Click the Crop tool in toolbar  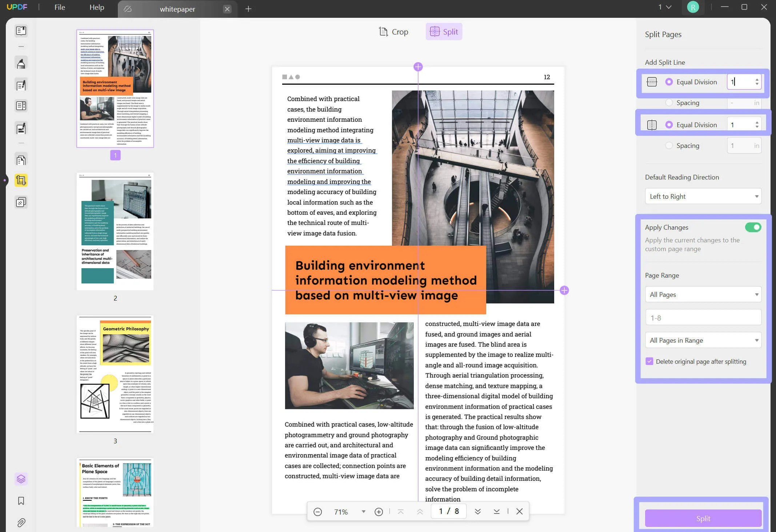click(393, 32)
